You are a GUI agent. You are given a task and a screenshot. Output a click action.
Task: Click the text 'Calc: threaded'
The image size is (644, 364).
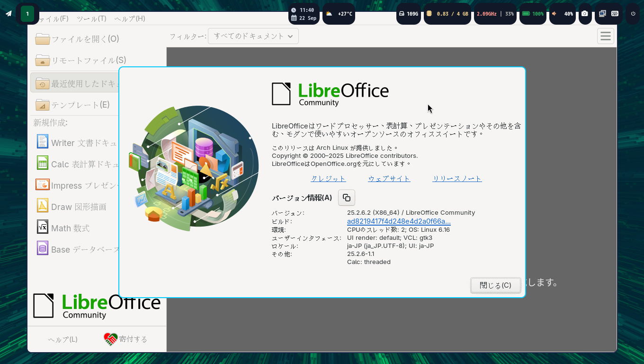click(x=369, y=262)
